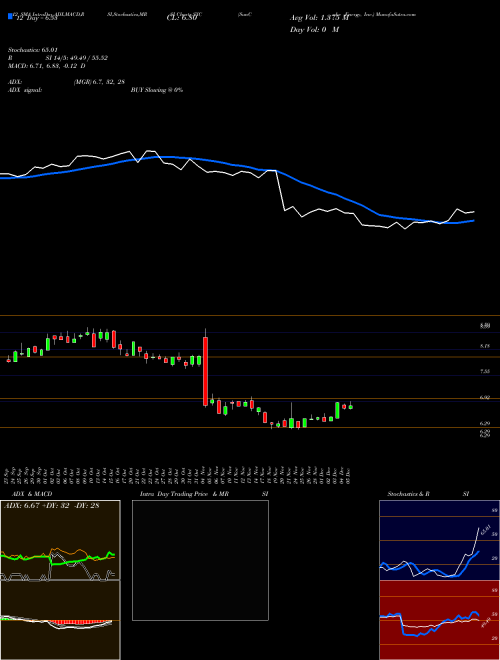
Task: Click the 'ADX: 6.67 +DY: 32 -DY: 28' header
Action: 52,506
